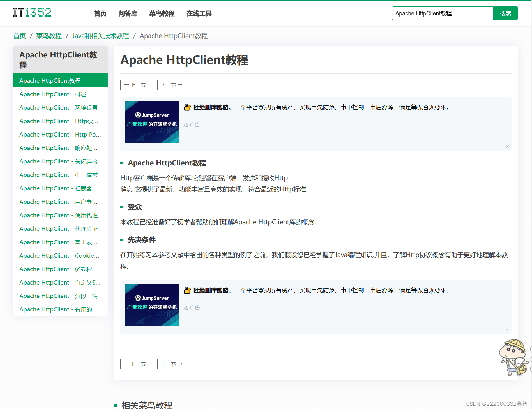The height and width of the screenshot is (409, 532).
Task: Open sidebar item Apache HttpClient - 代理验证
Action: click(x=60, y=229)
